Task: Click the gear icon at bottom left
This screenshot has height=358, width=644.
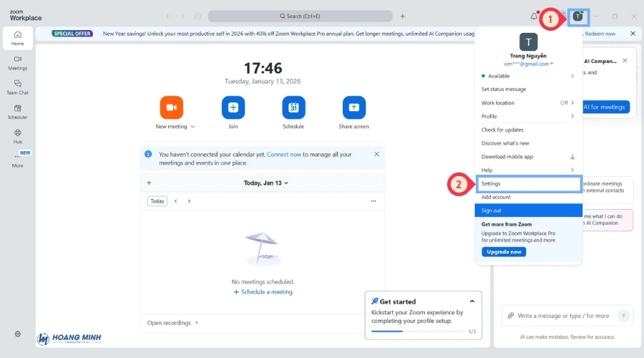Action: tap(18, 334)
